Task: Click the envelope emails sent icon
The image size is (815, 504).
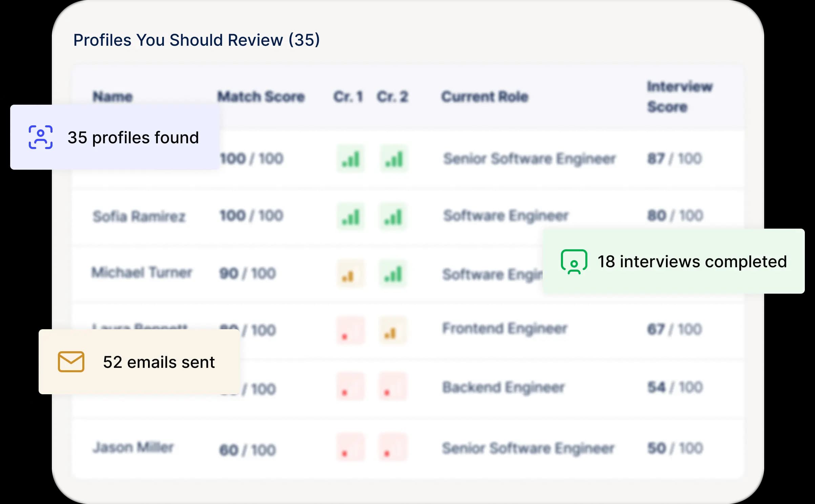Action: pyautogui.click(x=71, y=362)
